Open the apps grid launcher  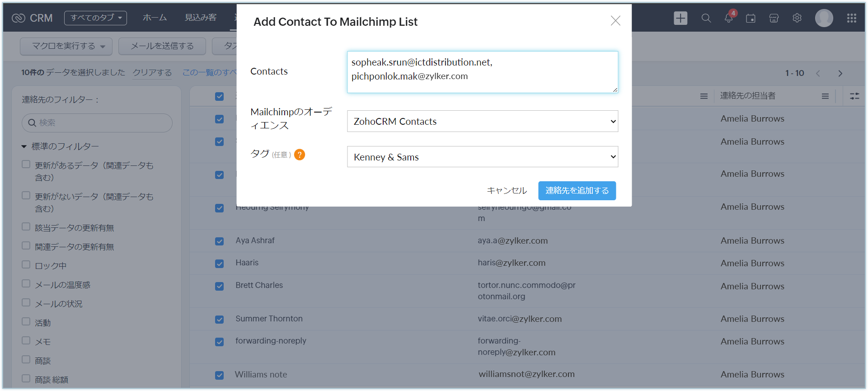(x=851, y=18)
